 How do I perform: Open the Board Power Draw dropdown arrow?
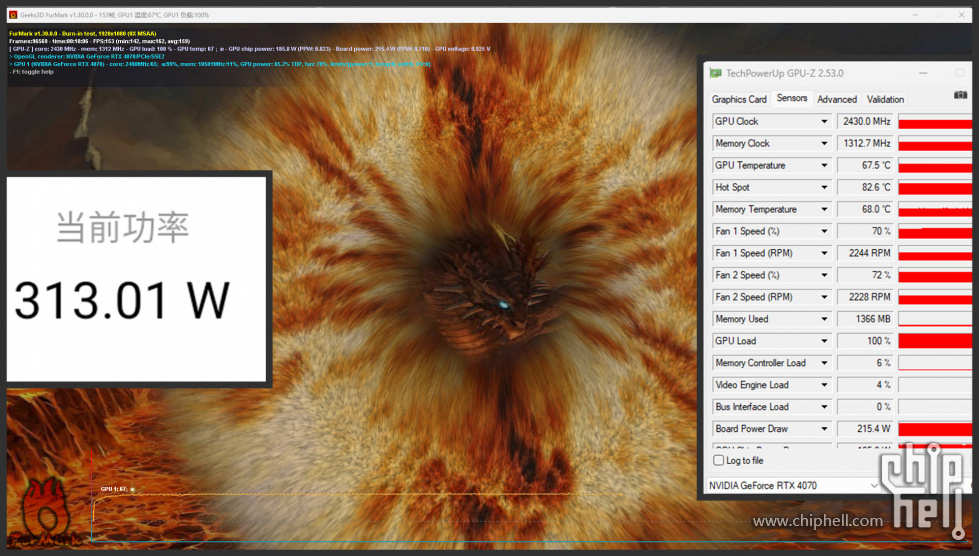[824, 429]
